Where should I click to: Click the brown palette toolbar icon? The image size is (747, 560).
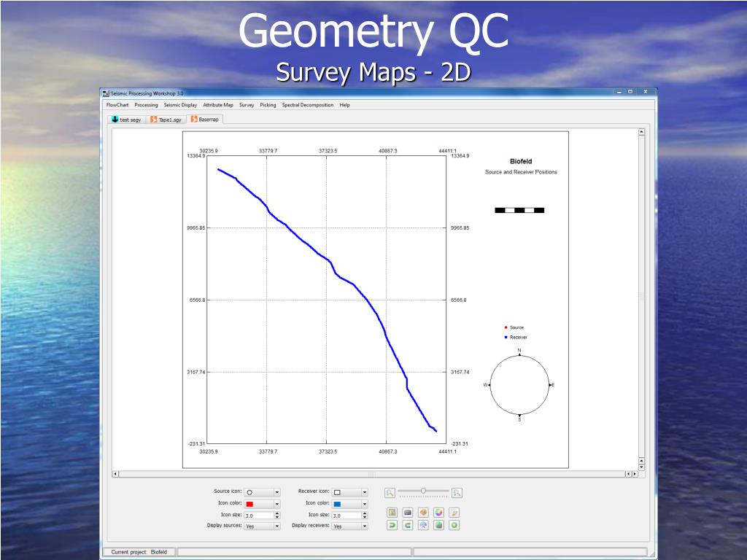tap(423, 513)
